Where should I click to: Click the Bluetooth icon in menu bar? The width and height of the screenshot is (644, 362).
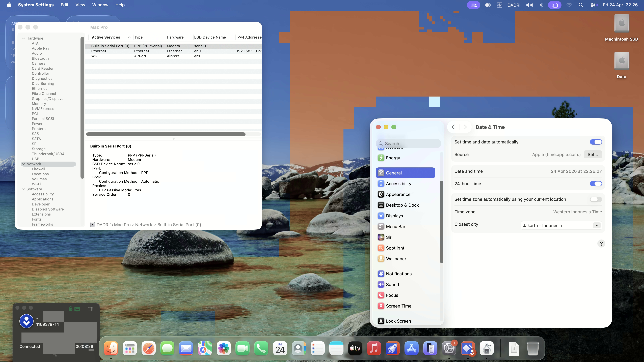(x=541, y=5)
